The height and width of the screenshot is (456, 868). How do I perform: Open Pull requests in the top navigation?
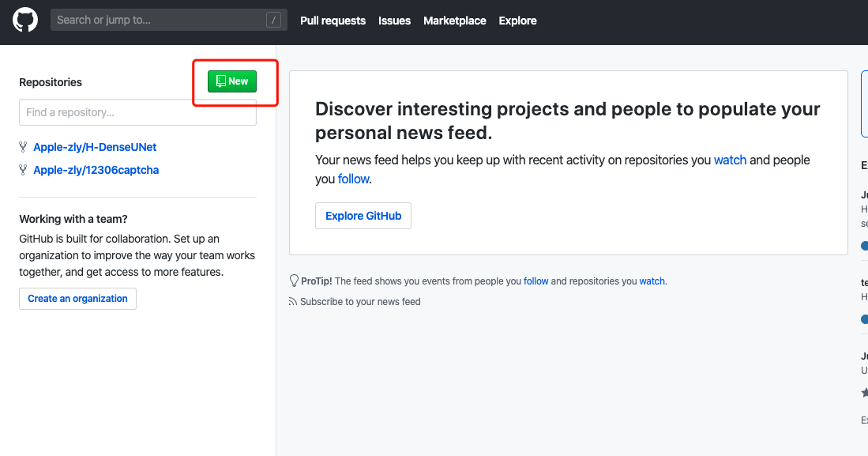333,21
